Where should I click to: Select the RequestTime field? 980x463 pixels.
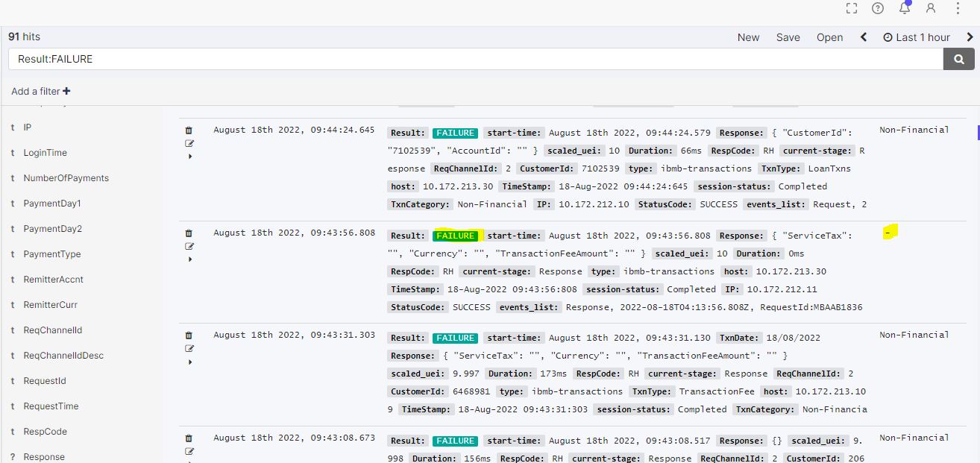click(x=51, y=406)
